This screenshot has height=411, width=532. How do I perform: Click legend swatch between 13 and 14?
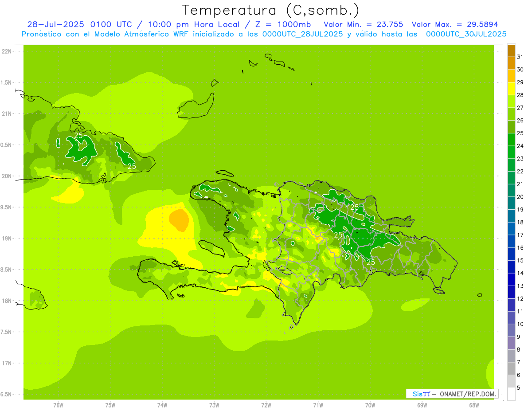tap(511, 279)
